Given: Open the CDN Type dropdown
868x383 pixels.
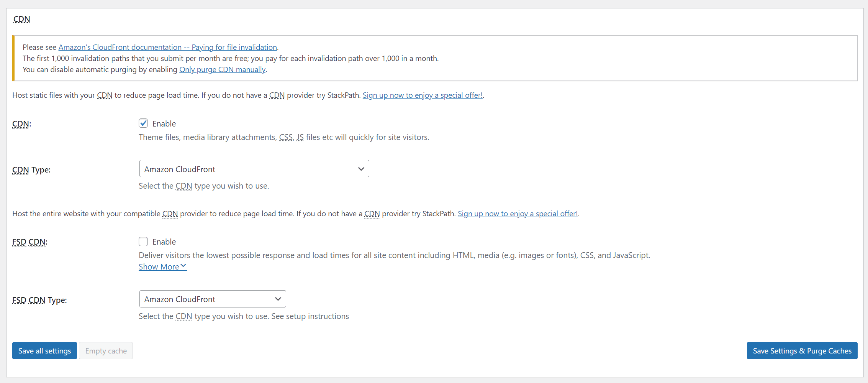Looking at the screenshot, I should point(254,169).
